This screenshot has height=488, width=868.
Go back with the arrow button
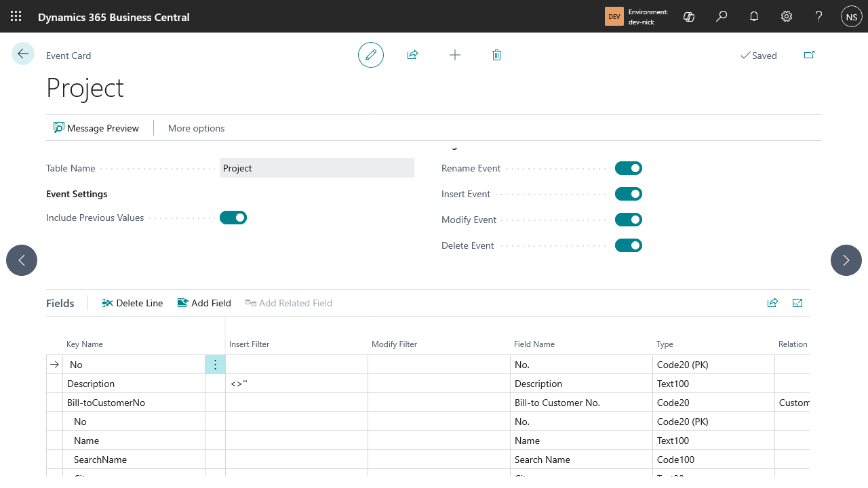coord(23,54)
